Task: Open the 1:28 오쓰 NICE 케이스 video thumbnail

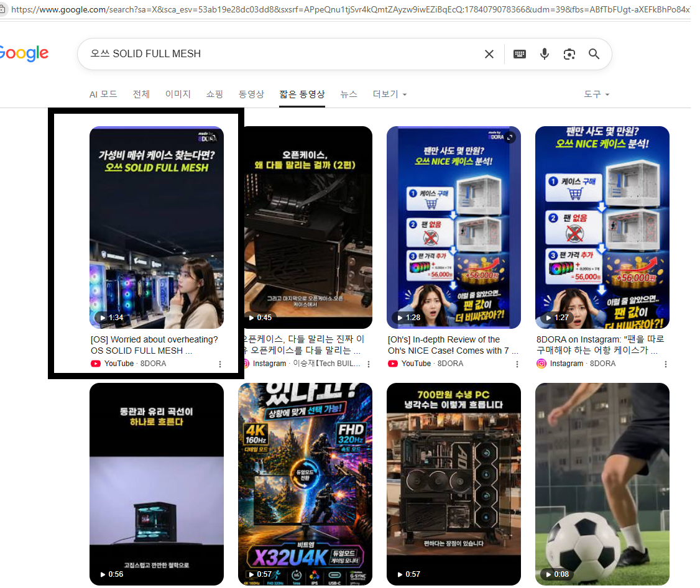Action: tap(454, 227)
